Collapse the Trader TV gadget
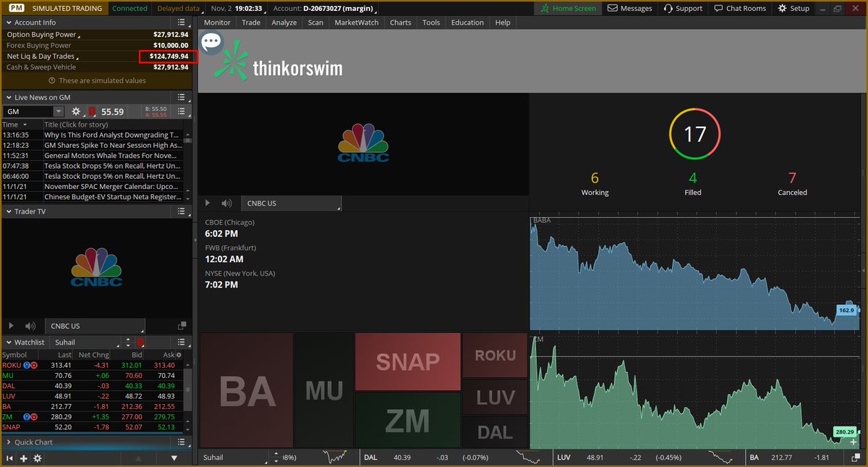 (x=8, y=211)
